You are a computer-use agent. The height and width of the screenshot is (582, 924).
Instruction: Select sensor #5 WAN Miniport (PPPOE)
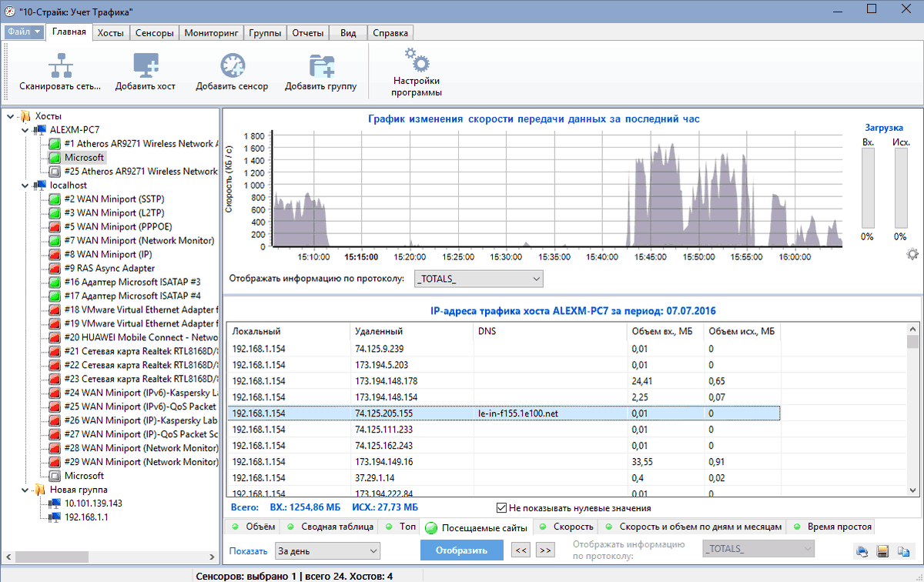point(110,227)
